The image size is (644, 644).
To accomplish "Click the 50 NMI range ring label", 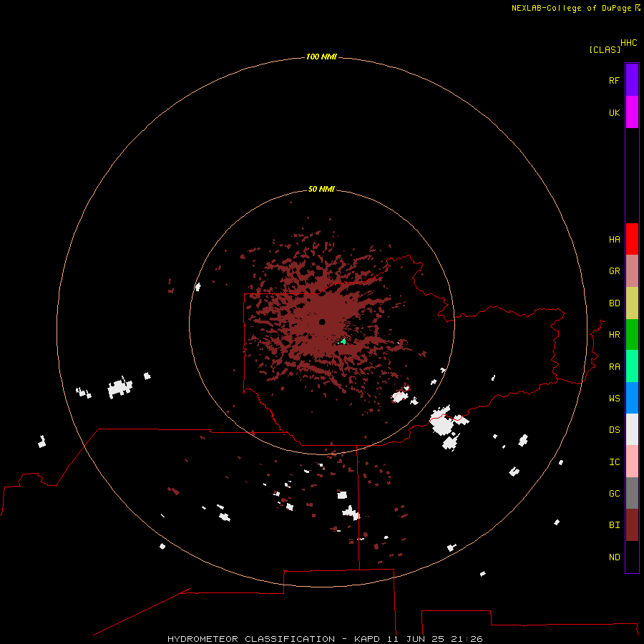I will 321,189.
